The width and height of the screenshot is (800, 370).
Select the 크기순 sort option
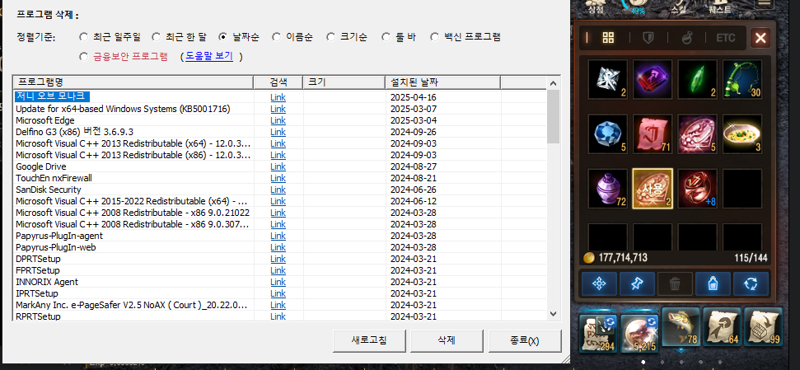(x=347, y=37)
